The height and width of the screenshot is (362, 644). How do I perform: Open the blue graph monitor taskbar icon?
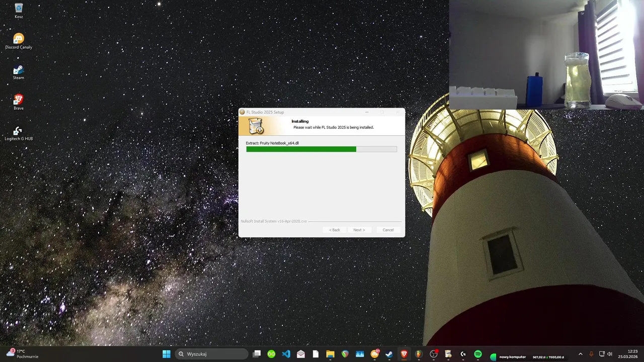pos(360,354)
